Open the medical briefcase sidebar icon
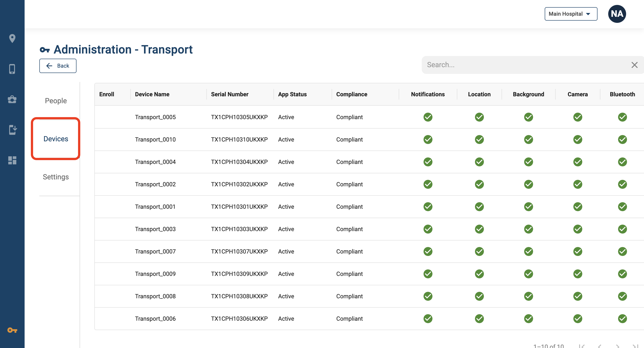 click(x=12, y=99)
